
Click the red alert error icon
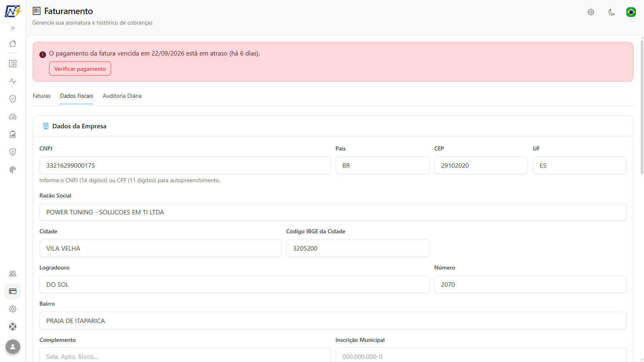tap(43, 55)
